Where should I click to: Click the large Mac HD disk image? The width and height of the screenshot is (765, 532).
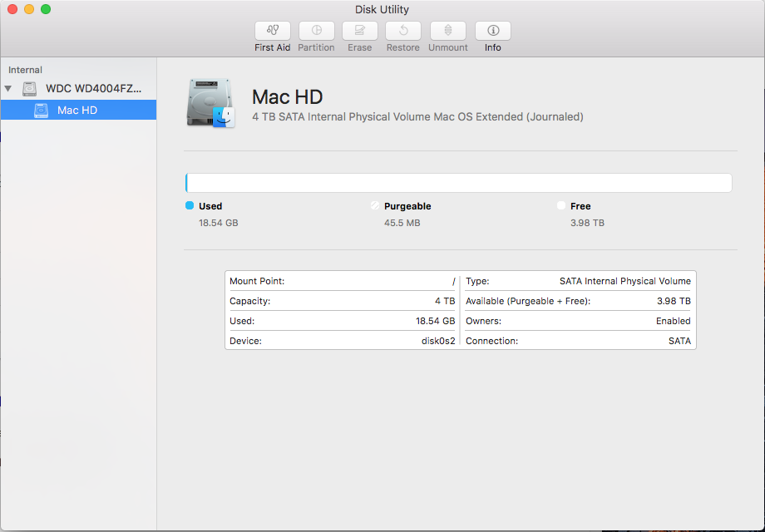tap(210, 103)
